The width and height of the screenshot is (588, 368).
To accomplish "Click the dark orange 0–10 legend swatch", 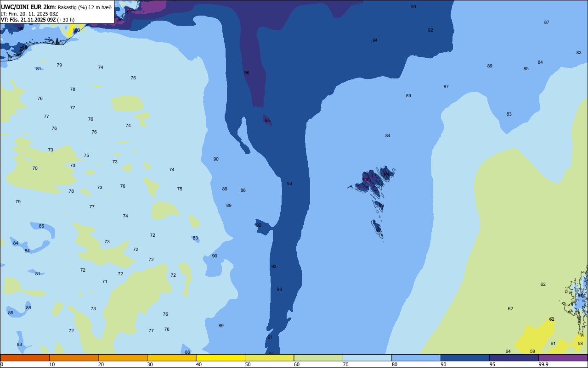I will 25,357.
